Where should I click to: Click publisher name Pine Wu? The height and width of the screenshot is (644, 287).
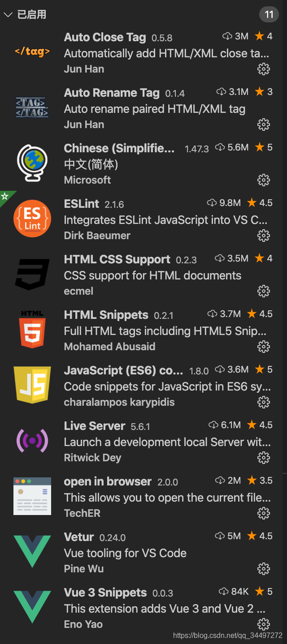(84, 569)
